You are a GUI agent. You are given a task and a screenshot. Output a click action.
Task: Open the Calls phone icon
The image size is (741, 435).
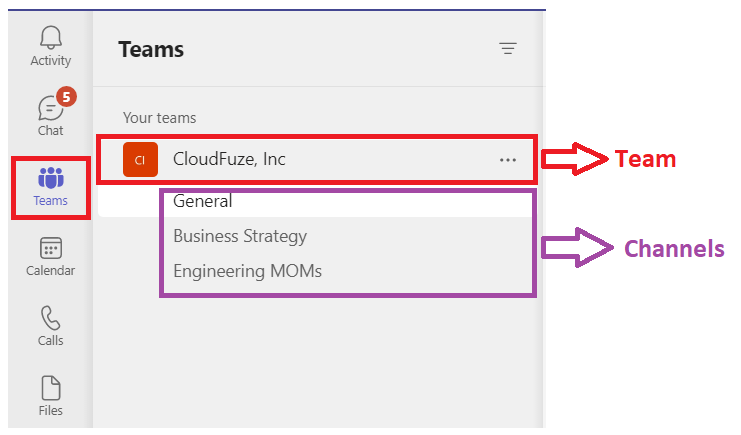pyautogui.click(x=51, y=318)
